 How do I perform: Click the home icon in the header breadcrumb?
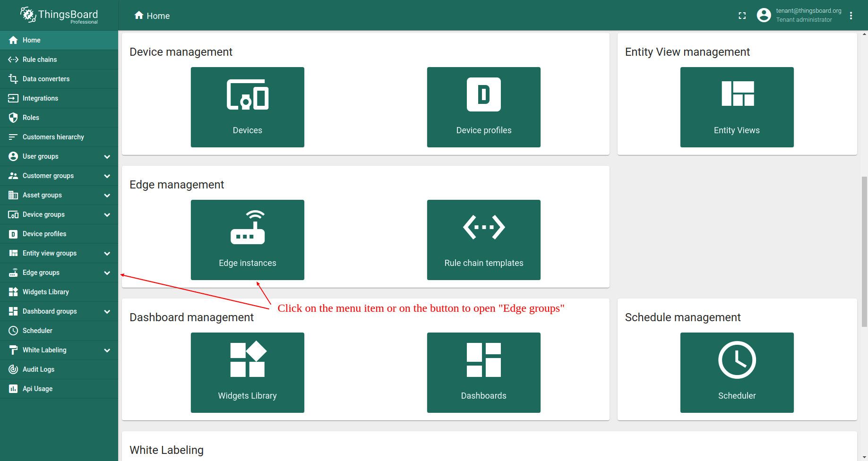(139, 15)
